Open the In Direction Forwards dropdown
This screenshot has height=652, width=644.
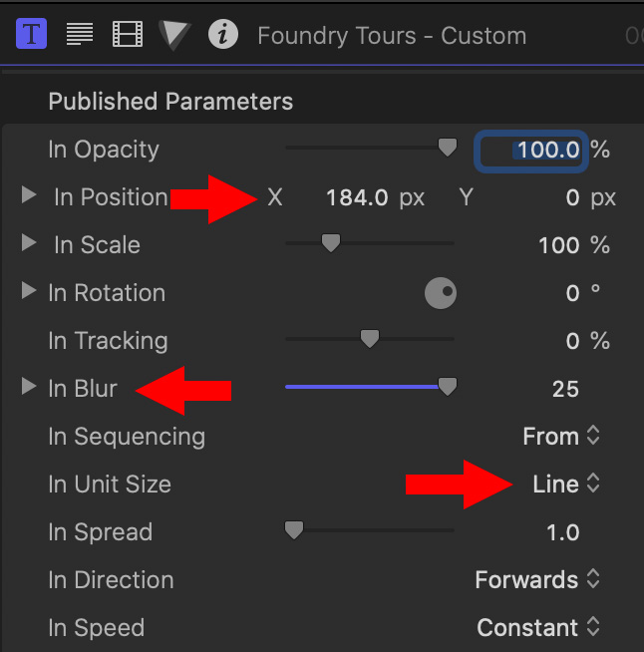(537, 579)
